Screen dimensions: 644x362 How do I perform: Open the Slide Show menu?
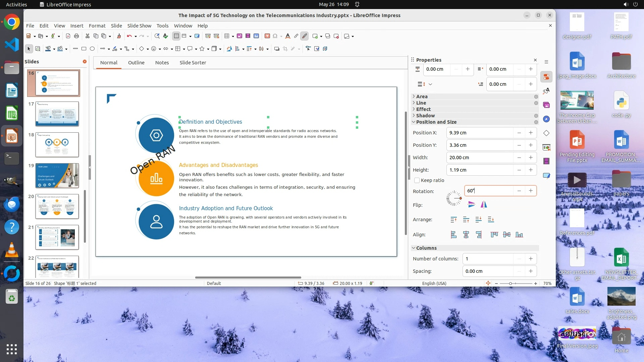(139, 26)
